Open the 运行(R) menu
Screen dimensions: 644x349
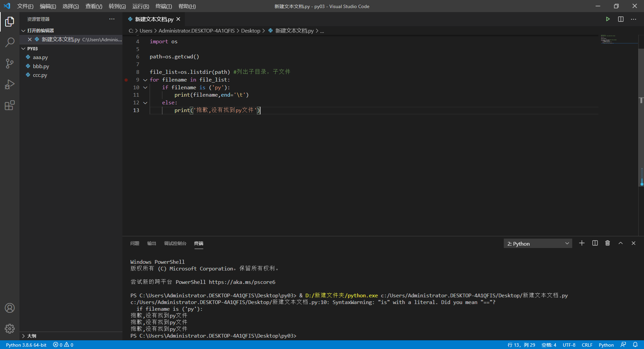141,6
